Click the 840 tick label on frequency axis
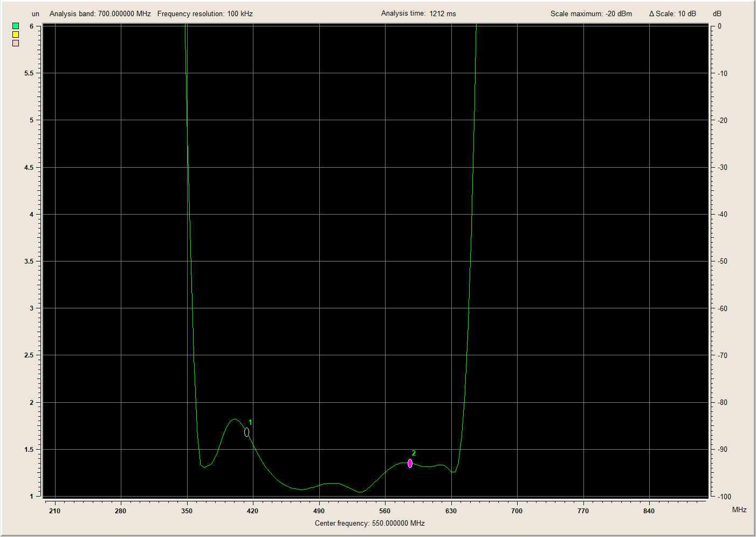 (649, 511)
